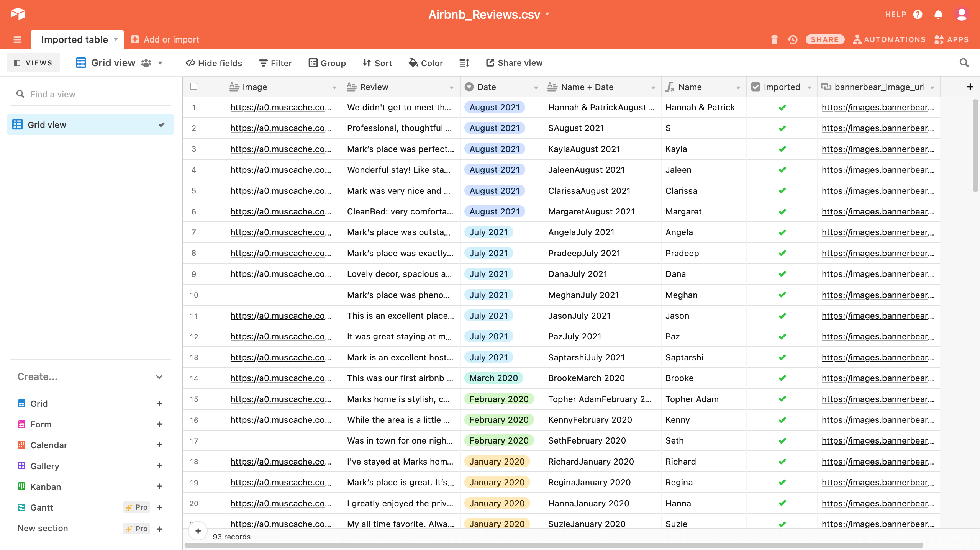
Task: Open the Filter menu
Action: (275, 63)
